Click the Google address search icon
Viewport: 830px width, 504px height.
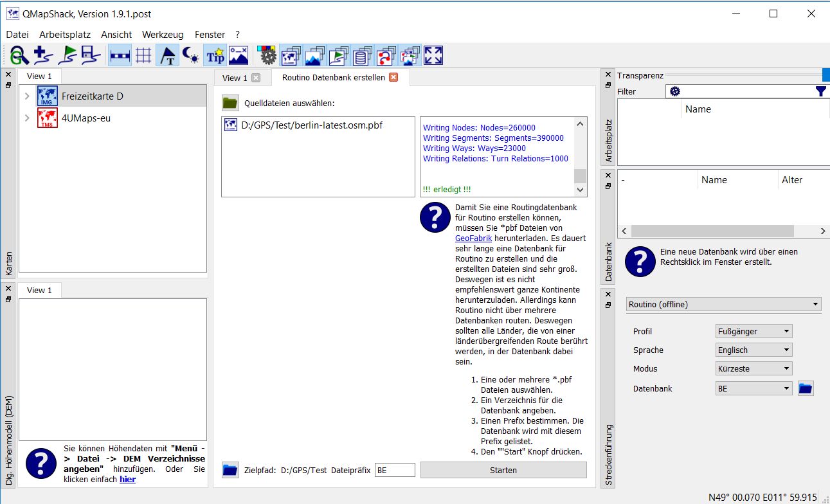point(19,56)
